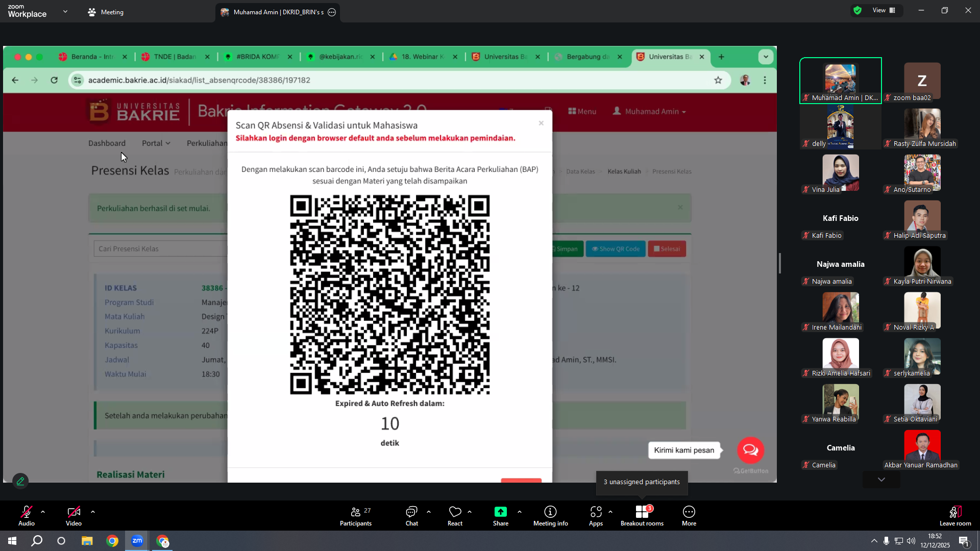Open Windows search
The image size is (980, 551).
pyautogui.click(x=37, y=541)
